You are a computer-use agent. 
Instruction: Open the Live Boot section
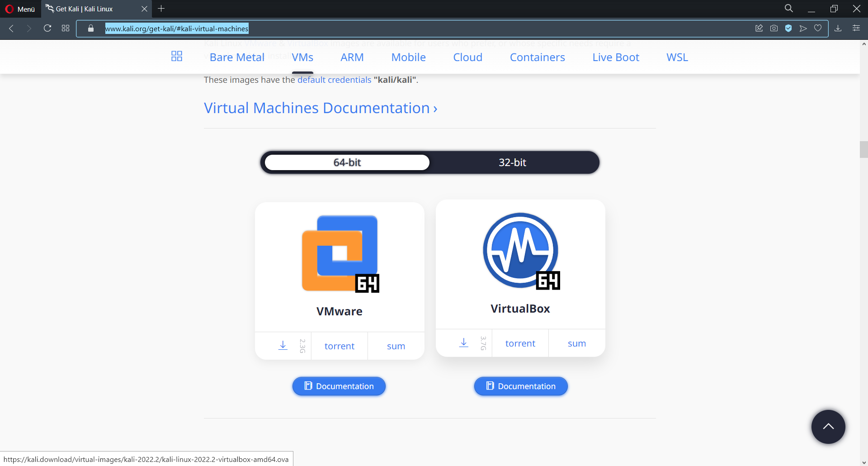(616, 57)
